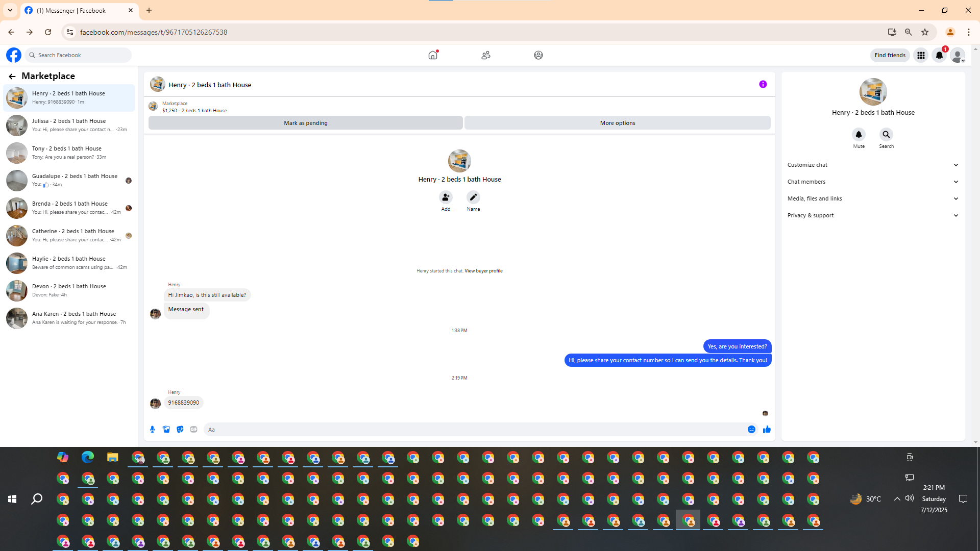Go back using the Marketplace arrow
Viewport: 980px width, 551px height.
[x=12, y=77]
